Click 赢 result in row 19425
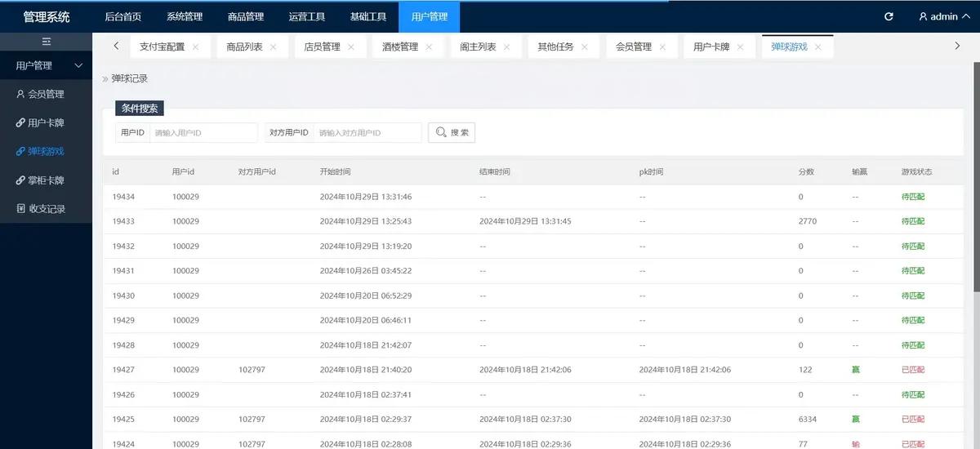This screenshot has height=449, width=980. point(856,419)
